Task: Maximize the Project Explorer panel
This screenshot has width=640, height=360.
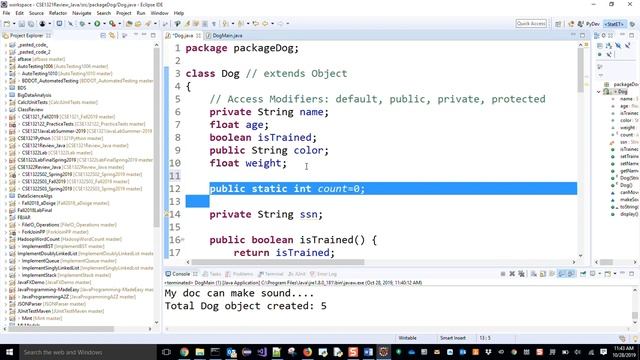Action: pos(153,36)
